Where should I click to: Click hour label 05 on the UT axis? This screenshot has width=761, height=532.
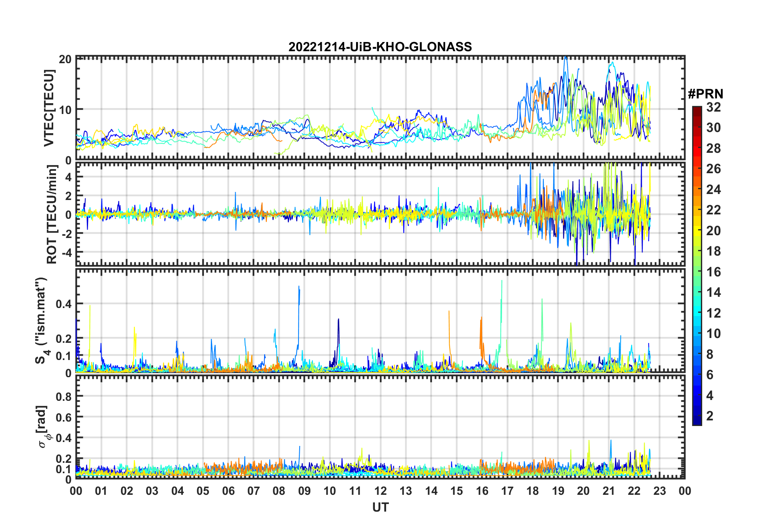click(203, 491)
